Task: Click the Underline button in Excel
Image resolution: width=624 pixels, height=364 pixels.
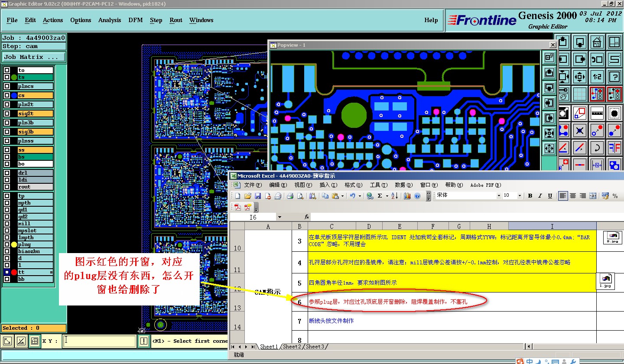Action: (550, 196)
